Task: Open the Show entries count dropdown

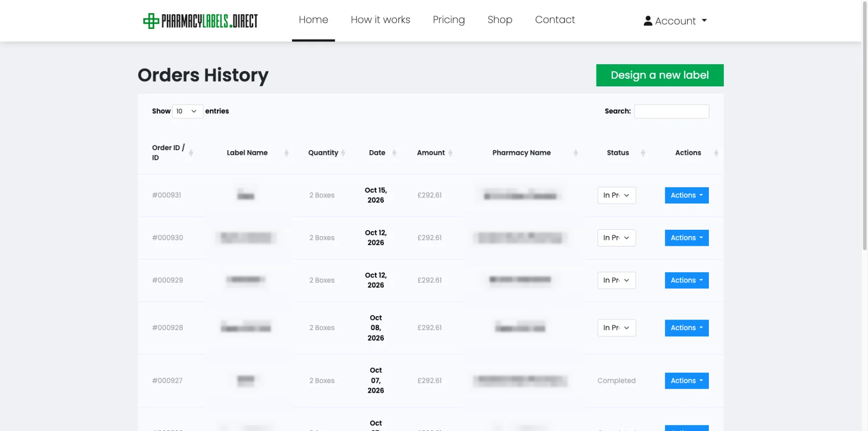Action: tap(188, 111)
